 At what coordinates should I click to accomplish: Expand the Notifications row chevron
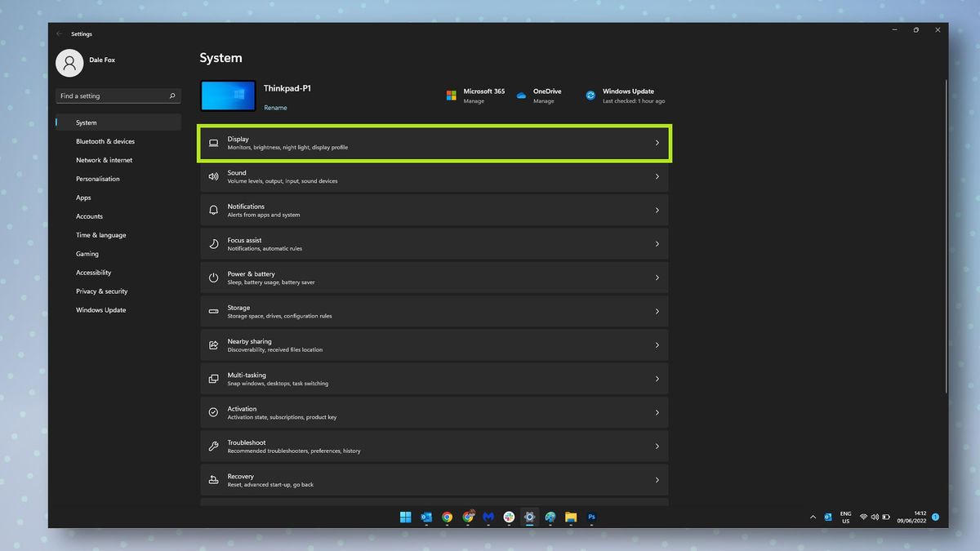tap(657, 210)
